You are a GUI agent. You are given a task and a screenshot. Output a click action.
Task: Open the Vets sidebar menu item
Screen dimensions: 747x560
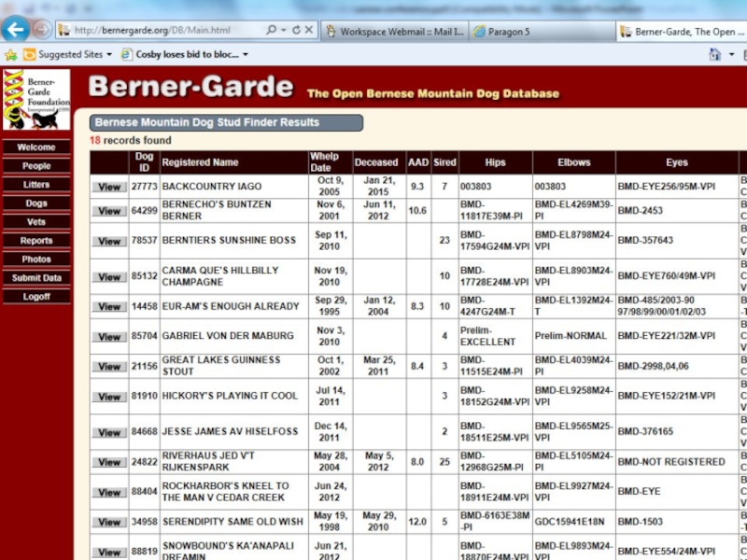click(36, 221)
